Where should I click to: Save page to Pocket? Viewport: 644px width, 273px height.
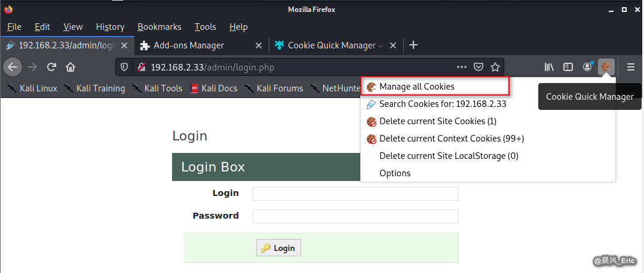point(479,67)
